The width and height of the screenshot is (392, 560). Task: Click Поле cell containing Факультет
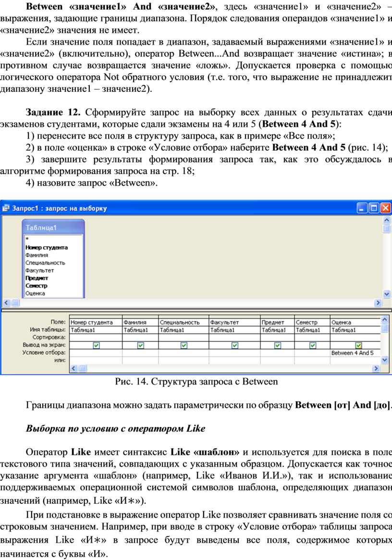pos(234,322)
